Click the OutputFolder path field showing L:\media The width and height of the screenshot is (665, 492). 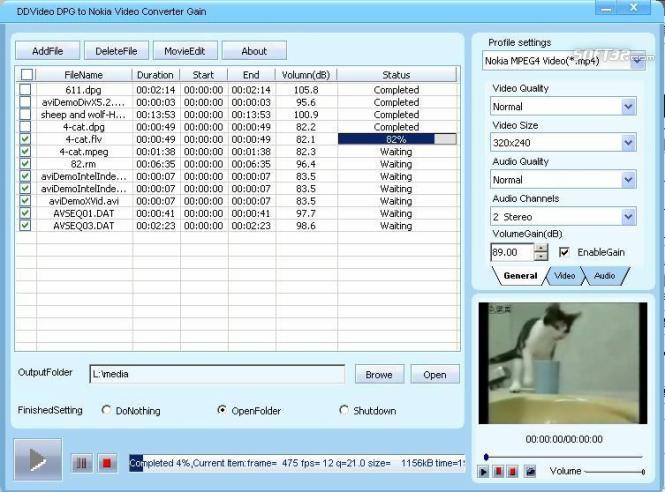217,374
